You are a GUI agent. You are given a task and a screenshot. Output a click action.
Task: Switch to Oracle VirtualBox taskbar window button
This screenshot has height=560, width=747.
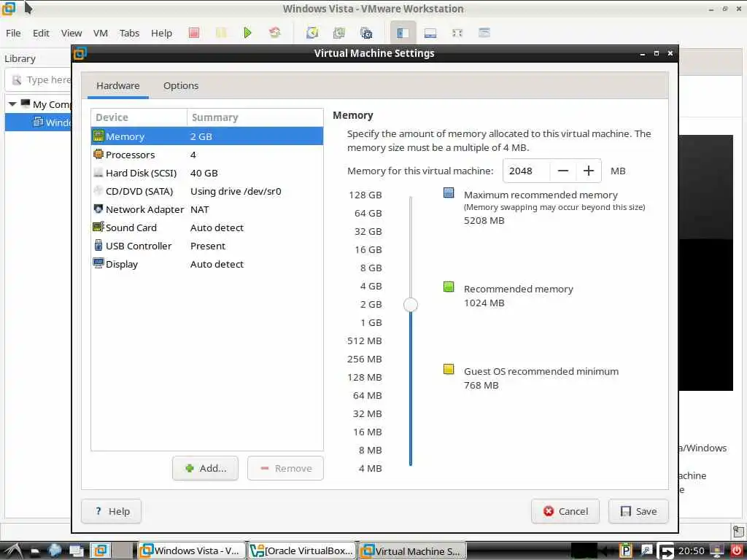click(303, 551)
